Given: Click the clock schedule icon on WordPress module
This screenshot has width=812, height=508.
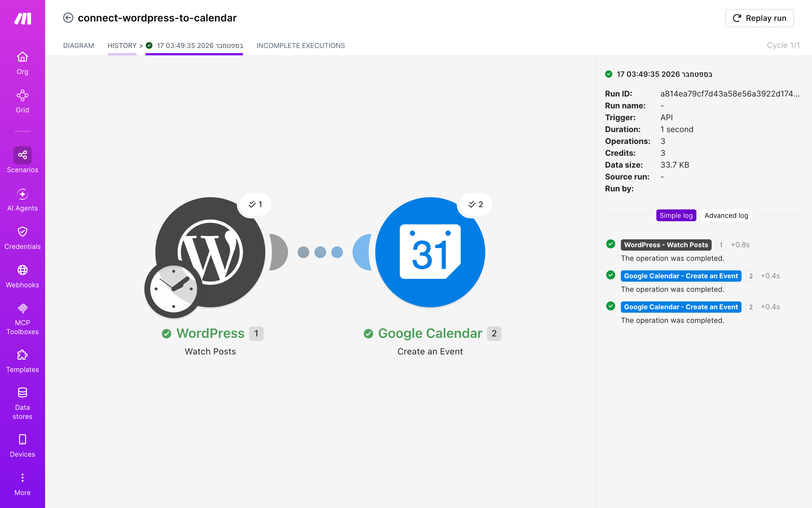Looking at the screenshot, I should [173, 289].
